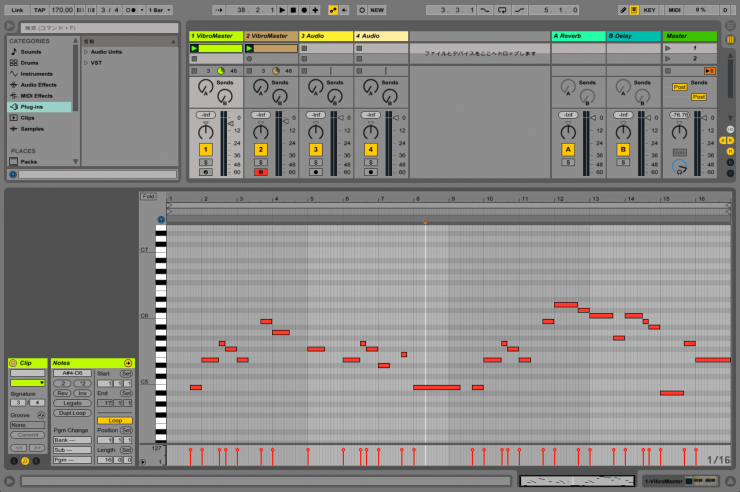Open the Groove hot-swap button
The height and width of the screenshot is (492, 740).
[42, 415]
